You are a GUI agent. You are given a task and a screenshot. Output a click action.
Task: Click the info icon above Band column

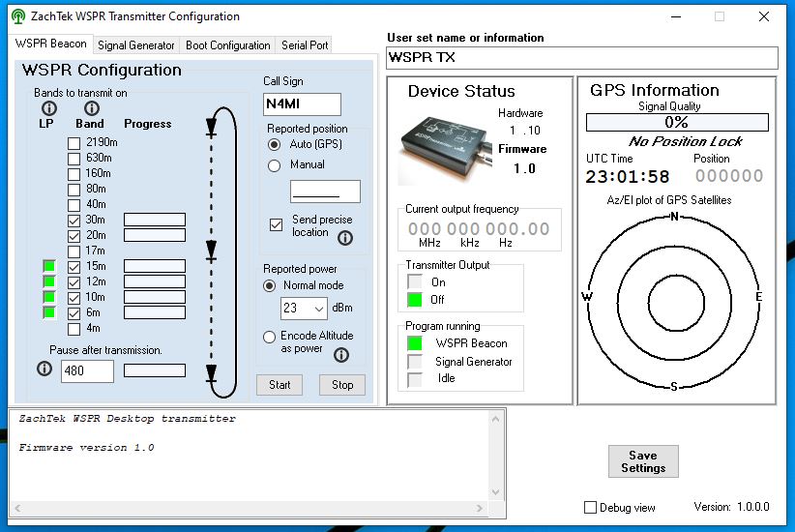[x=92, y=108]
